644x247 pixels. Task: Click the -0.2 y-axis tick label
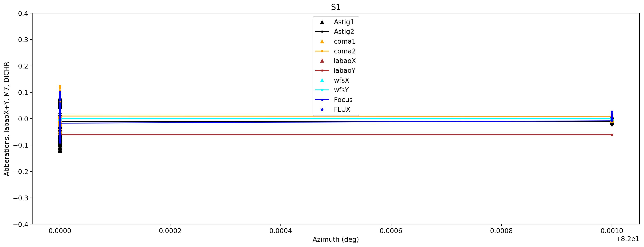click(21, 172)
